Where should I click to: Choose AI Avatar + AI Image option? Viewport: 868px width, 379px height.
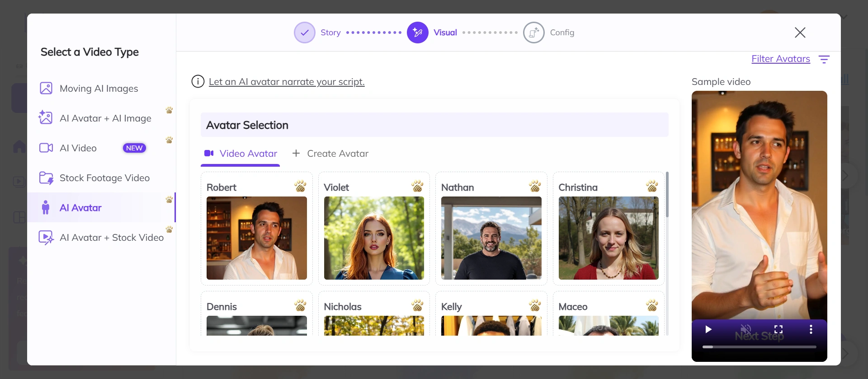pyautogui.click(x=101, y=118)
